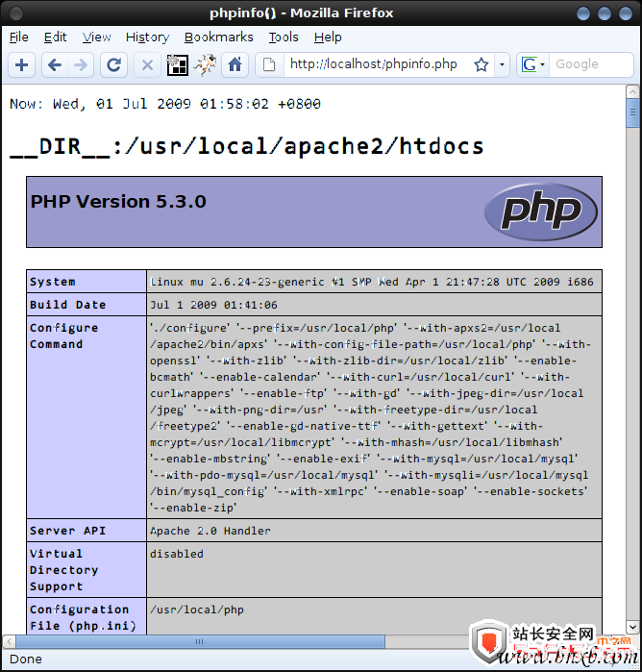Click the horizontal scrollbar thumb

click(200, 641)
